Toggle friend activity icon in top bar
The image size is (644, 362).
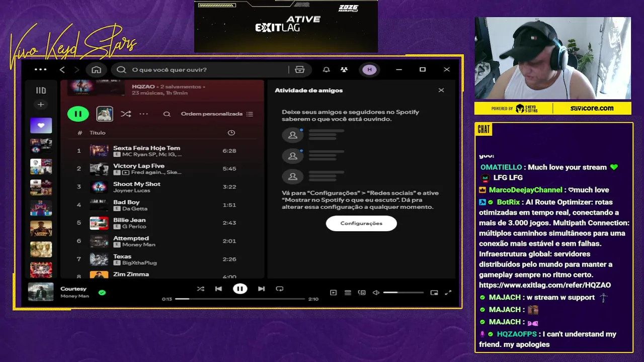click(344, 70)
